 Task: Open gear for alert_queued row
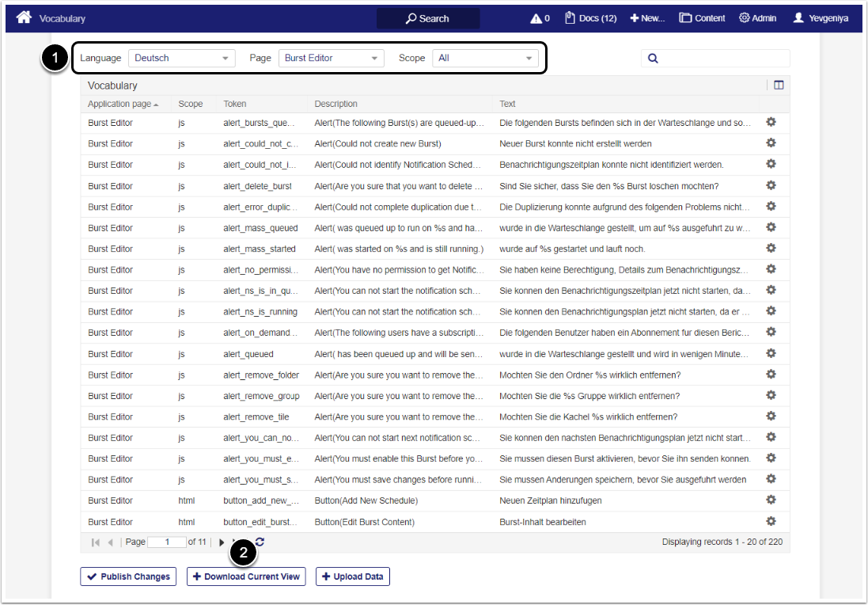coord(771,353)
